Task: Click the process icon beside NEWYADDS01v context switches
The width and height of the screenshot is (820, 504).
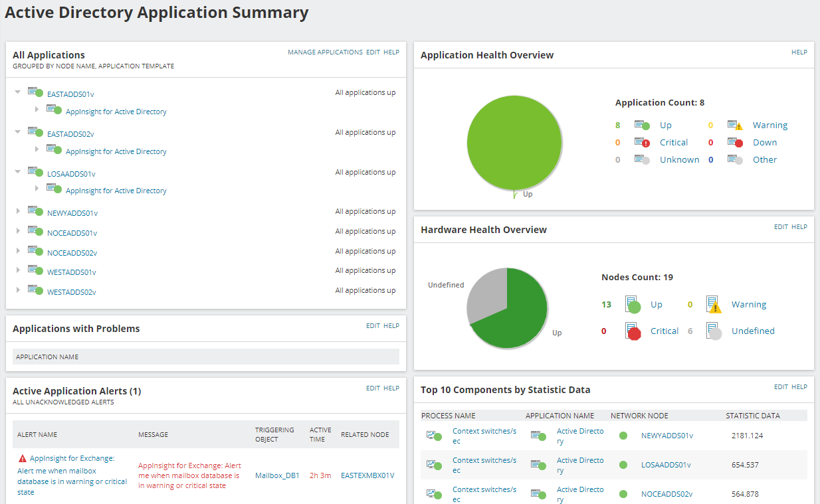Action: pos(434,436)
